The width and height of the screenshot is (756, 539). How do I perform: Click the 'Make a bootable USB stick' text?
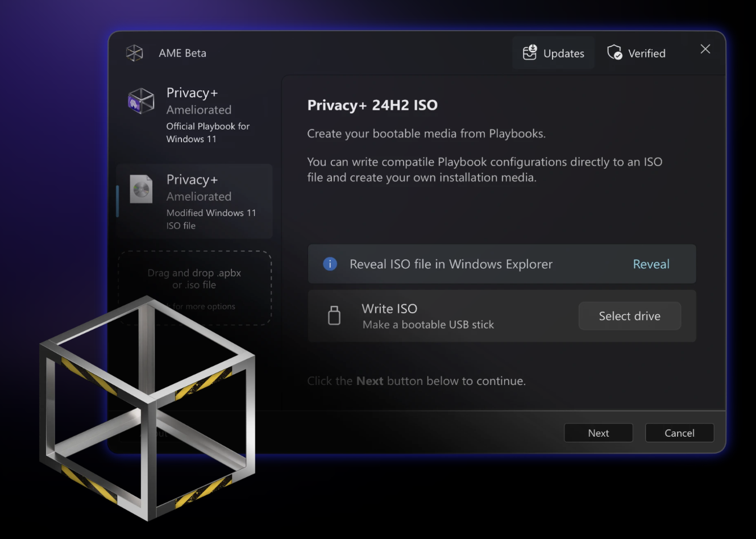click(x=428, y=325)
